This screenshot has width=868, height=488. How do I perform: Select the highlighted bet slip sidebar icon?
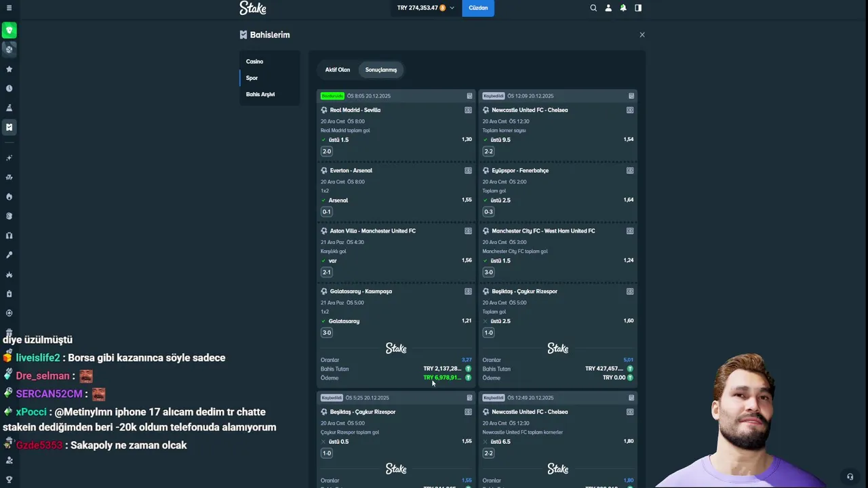pyautogui.click(x=9, y=127)
